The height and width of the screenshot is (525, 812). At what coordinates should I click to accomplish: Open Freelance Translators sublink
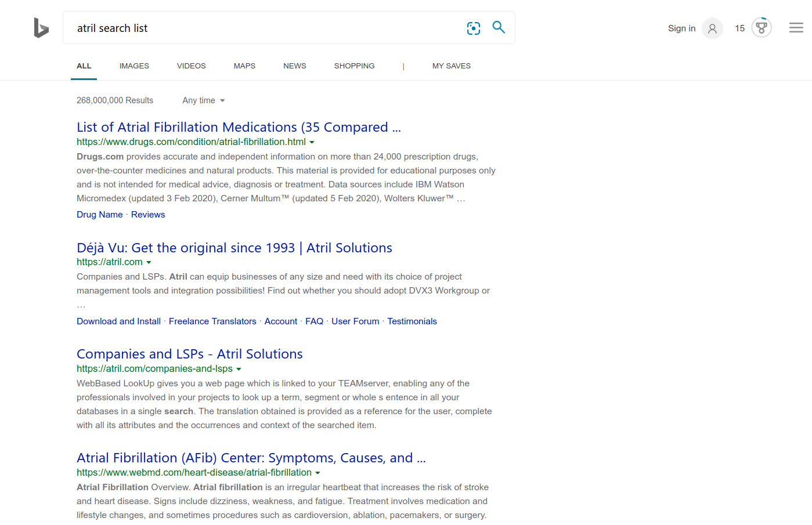click(212, 321)
